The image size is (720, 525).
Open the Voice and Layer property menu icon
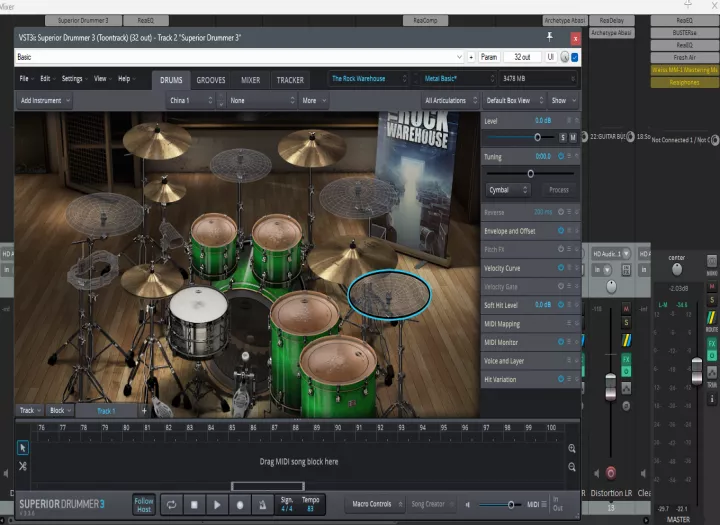(x=569, y=361)
